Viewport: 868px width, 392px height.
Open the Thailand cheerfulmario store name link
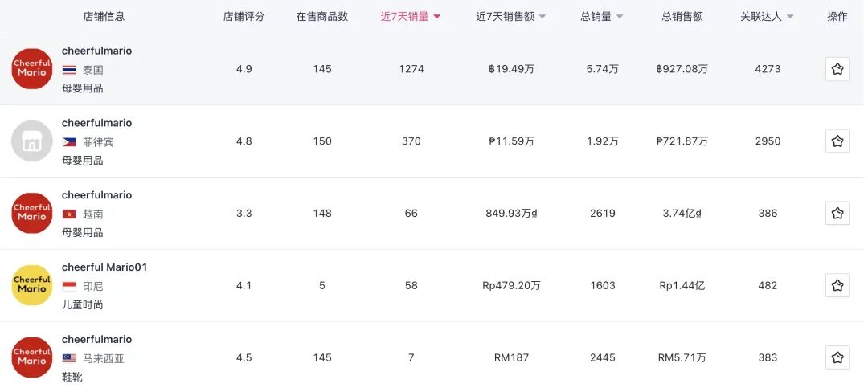(x=96, y=51)
